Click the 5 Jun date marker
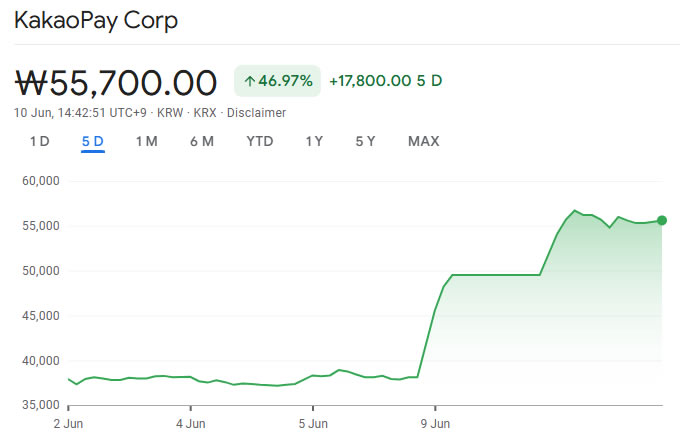This screenshot has width=680, height=444. [313, 424]
